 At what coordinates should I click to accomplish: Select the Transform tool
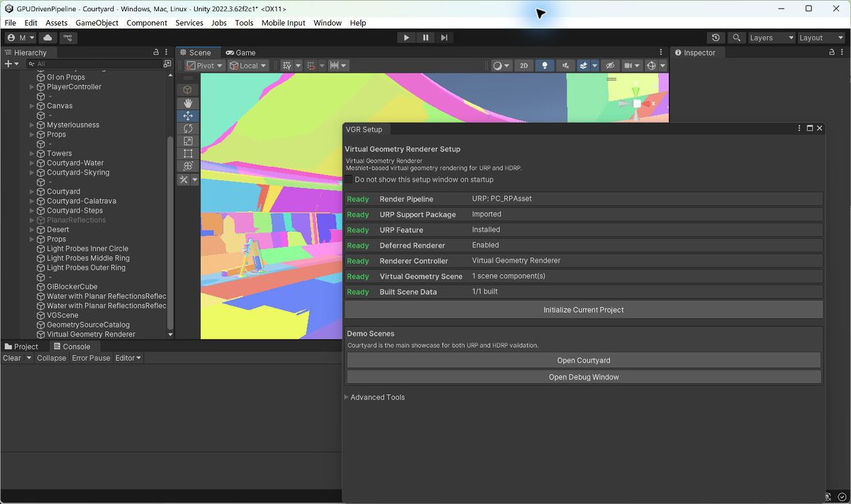[x=188, y=166]
